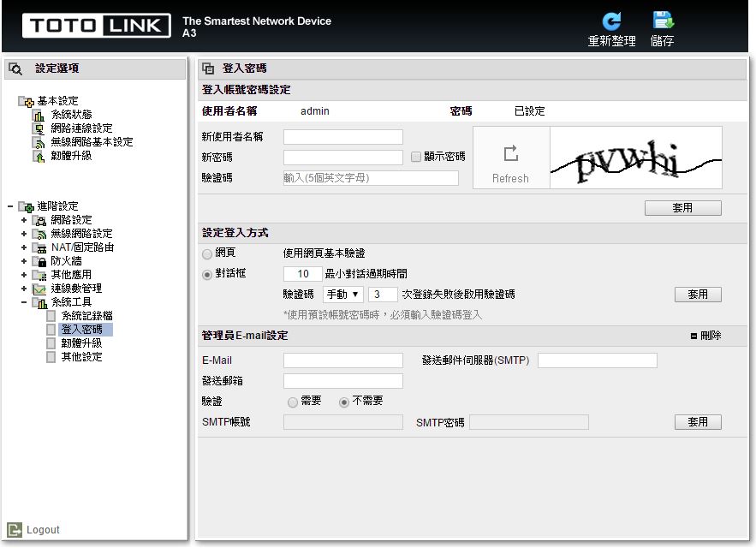The image size is (756, 548).
Task: Click the 儲存 save icon in header
Action: pyautogui.click(x=663, y=21)
